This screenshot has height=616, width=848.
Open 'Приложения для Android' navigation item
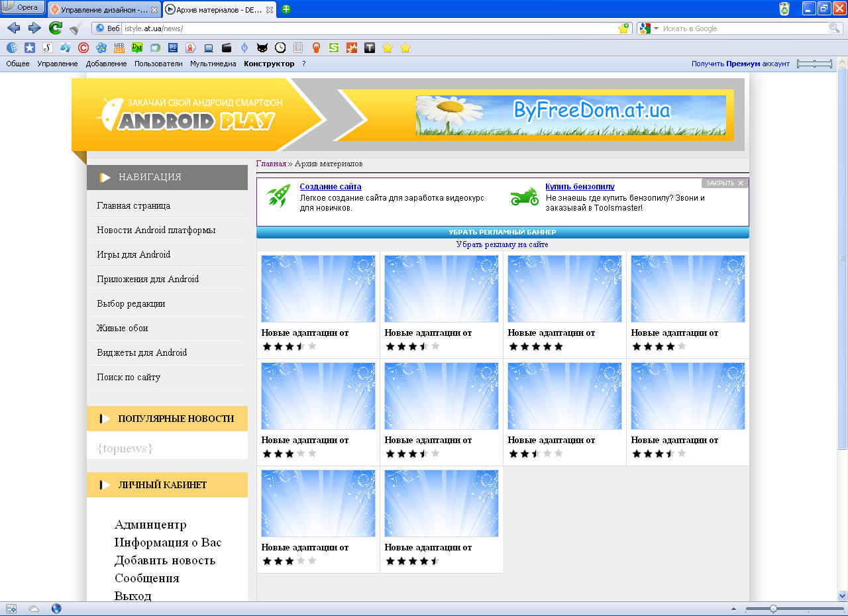tap(148, 280)
